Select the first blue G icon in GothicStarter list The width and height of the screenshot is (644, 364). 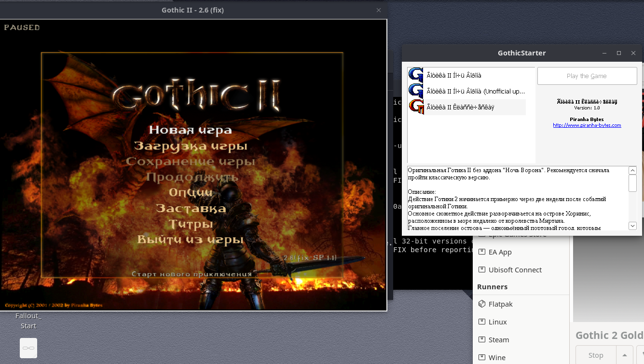click(416, 75)
